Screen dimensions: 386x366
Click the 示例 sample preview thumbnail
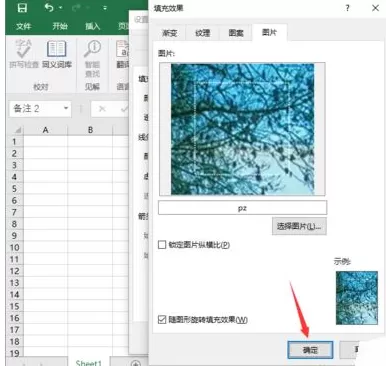coord(357,298)
